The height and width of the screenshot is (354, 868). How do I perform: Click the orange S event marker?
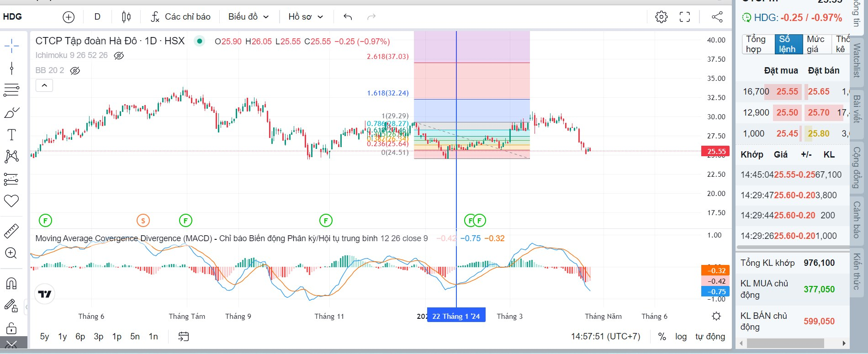tap(143, 221)
